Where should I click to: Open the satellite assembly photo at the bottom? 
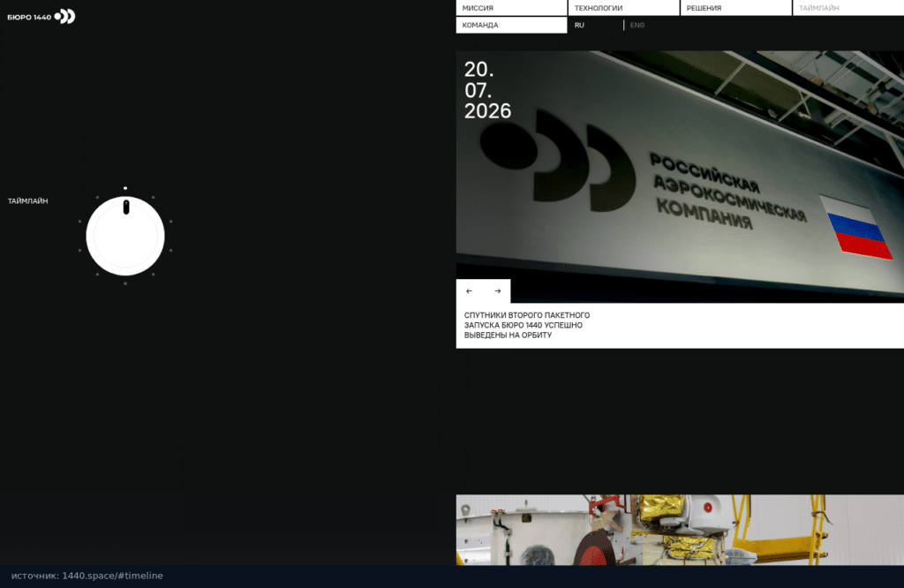680,530
